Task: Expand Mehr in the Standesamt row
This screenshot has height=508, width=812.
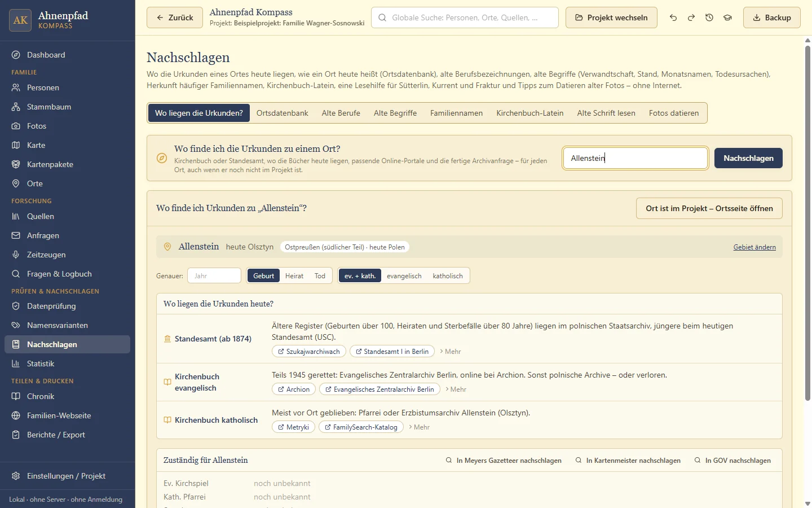Action: pyautogui.click(x=450, y=352)
